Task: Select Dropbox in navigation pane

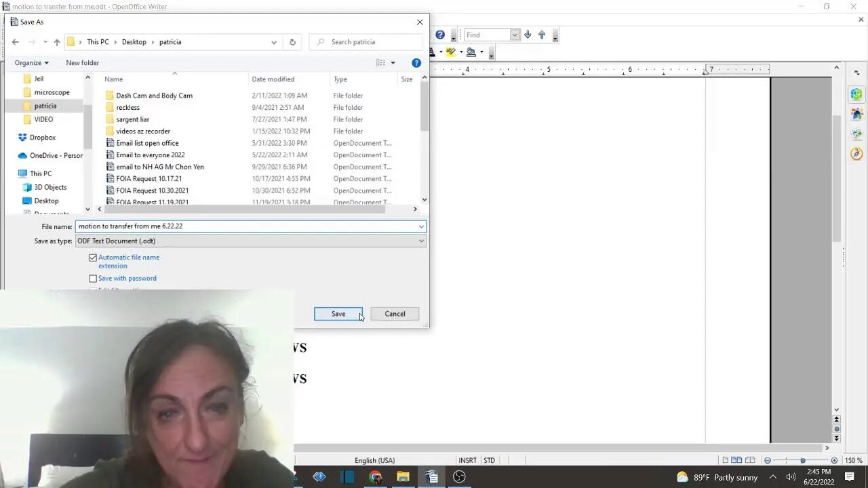Action: pyautogui.click(x=43, y=138)
